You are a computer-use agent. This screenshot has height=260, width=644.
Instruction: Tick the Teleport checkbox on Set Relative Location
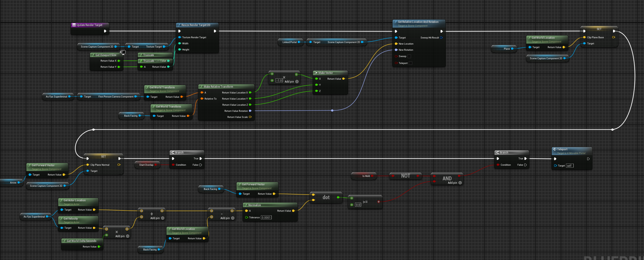pyautogui.click(x=410, y=63)
